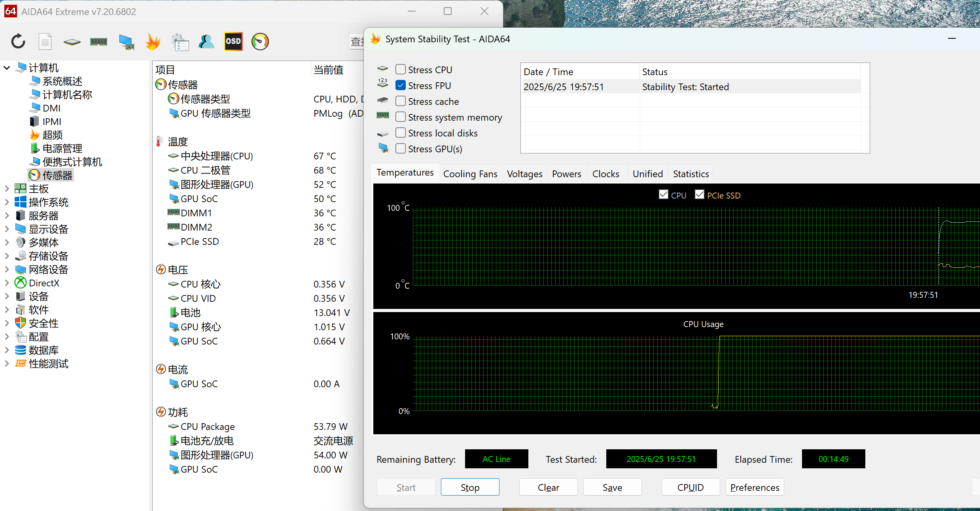Expand the 操作系统 tree node
The image size is (980, 511).
pos(7,202)
